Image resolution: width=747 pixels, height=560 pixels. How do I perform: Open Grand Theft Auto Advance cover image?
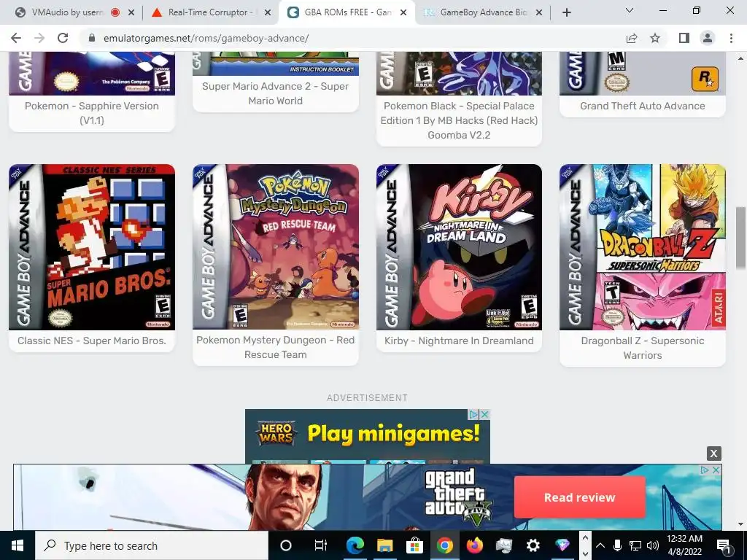pos(643,74)
